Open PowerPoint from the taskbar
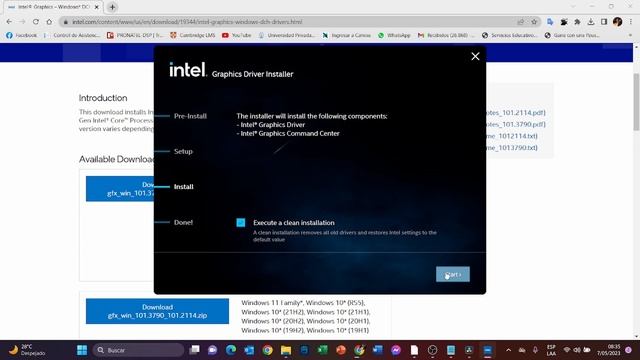This screenshot has width=640, height=360. point(341,350)
